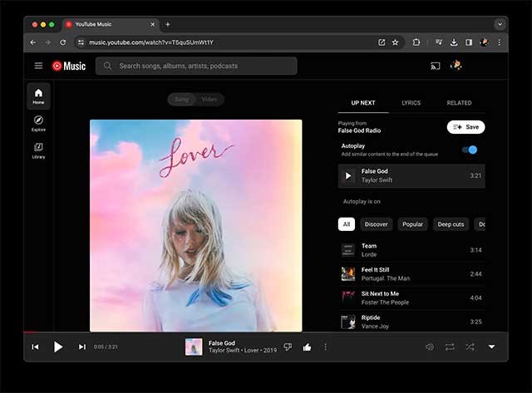Click the Cast to device icon
Viewport: 532px width, 393px height.
pos(436,66)
